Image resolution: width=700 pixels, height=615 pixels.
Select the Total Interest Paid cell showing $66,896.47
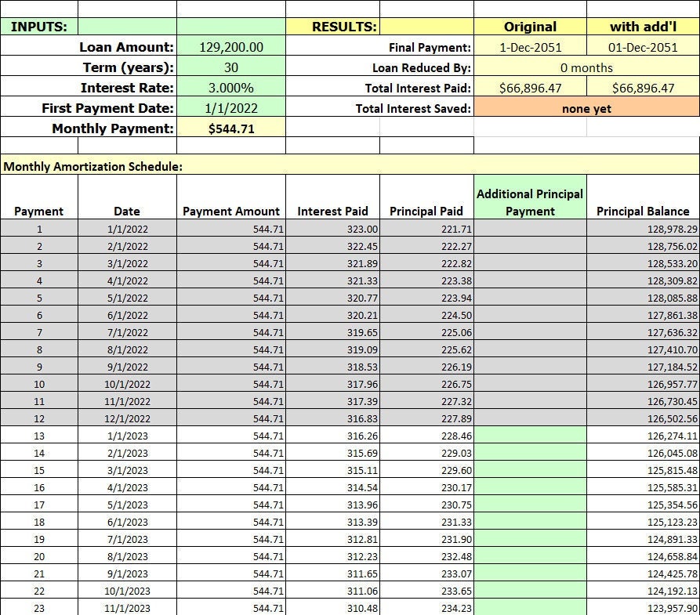[x=529, y=88]
